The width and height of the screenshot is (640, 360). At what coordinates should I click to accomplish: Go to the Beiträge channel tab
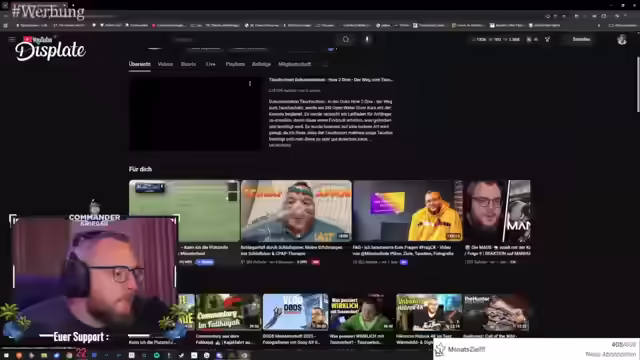(261, 64)
